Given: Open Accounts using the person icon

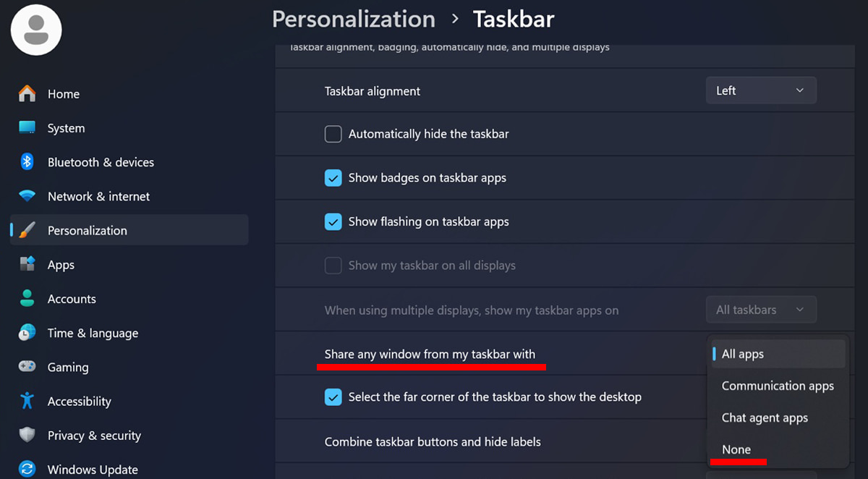Looking at the screenshot, I should click(x=27, y=299).
